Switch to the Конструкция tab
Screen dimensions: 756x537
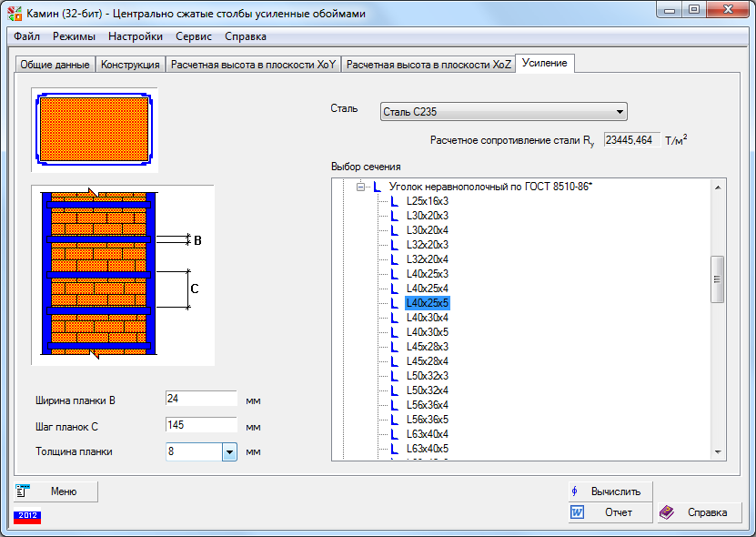point(131,65)
